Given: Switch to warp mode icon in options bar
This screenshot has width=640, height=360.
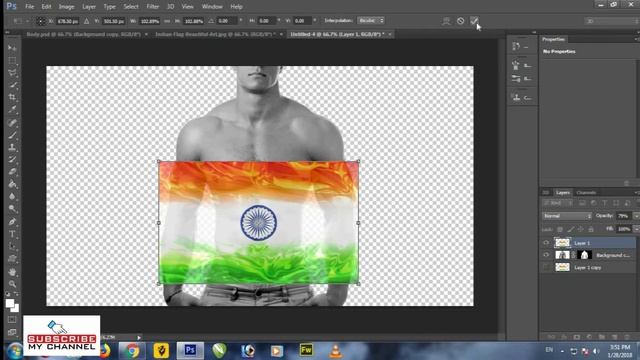Looking at the screenshot, I should (446, 21).
